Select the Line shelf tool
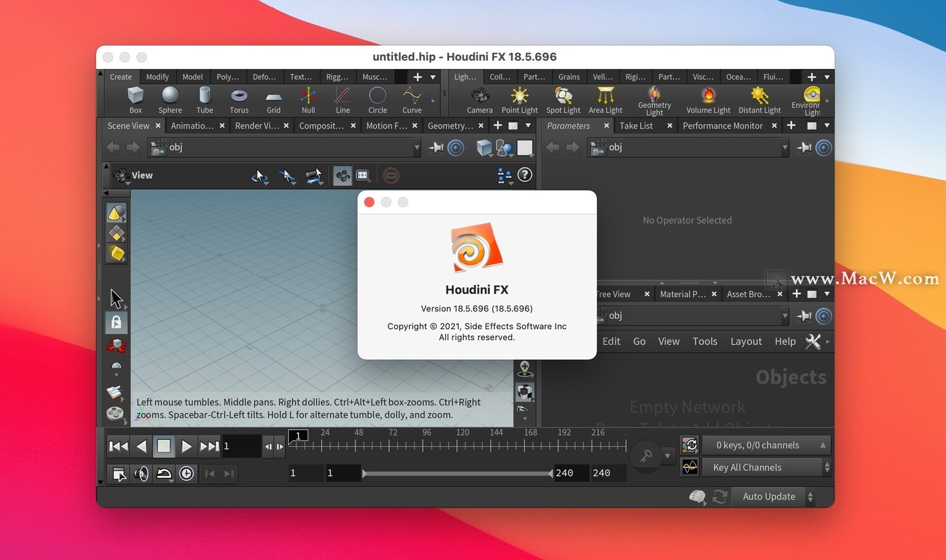Image resolution: width=946 pixels, height=560 pixels. (x=343, y=100)
